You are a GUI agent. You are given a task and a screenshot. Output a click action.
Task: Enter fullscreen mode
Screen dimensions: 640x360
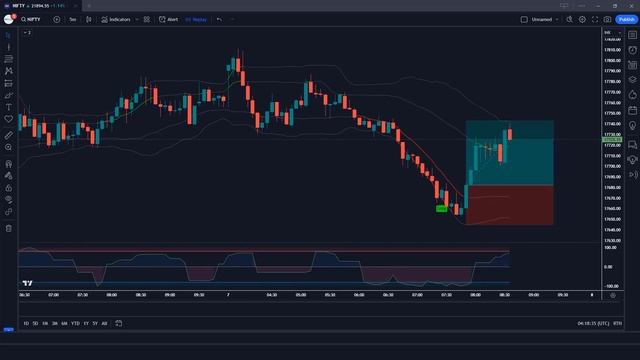(x=595, y=19)
